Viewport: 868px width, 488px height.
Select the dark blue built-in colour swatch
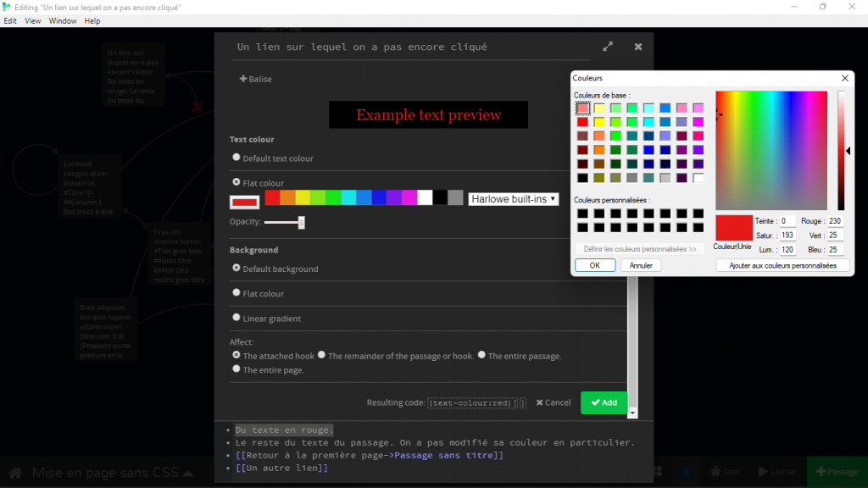pos(379,197)
